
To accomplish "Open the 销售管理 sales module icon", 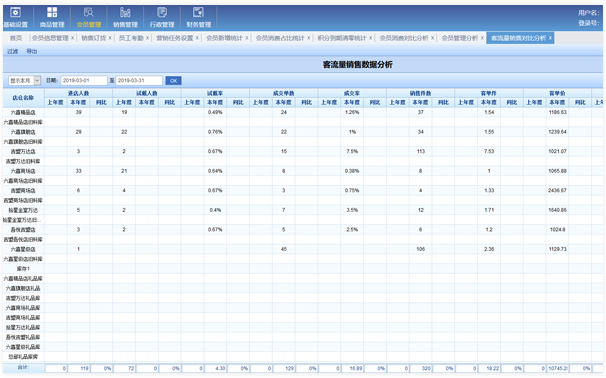I will 125,12.
